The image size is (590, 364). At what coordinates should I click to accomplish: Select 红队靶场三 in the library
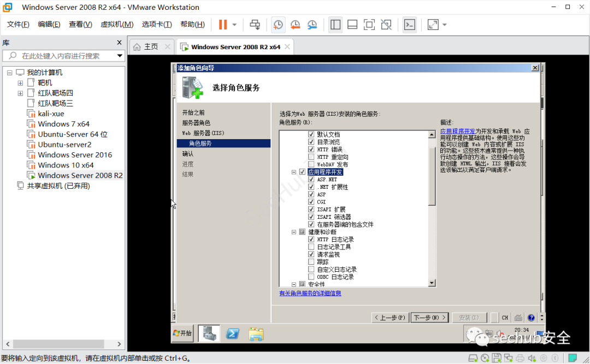[55, 103]
